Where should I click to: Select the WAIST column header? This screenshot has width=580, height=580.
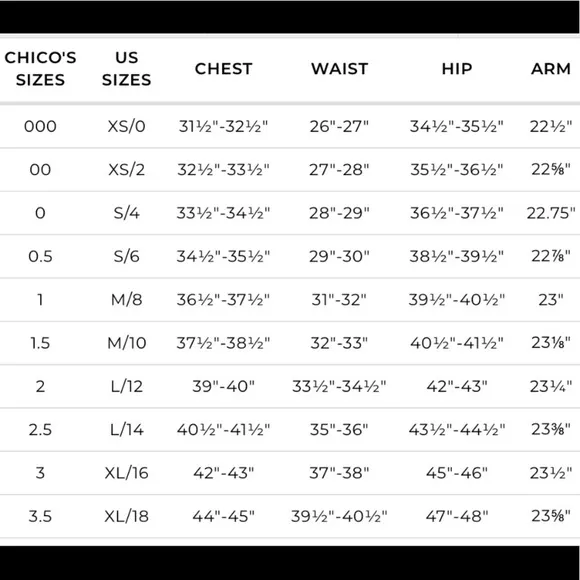[x=340, y=69]
